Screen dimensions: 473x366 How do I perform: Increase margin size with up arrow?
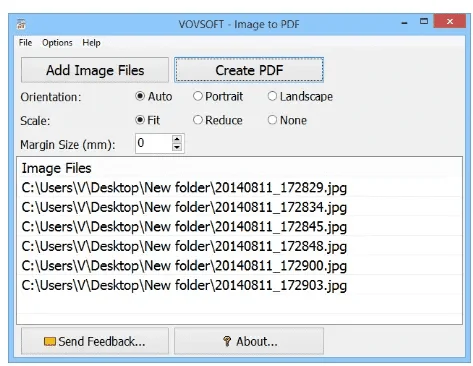click(177, 139)
